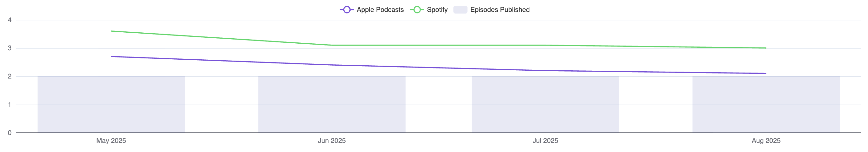Click the Aug 2025 episodes bar

[766, 104]
